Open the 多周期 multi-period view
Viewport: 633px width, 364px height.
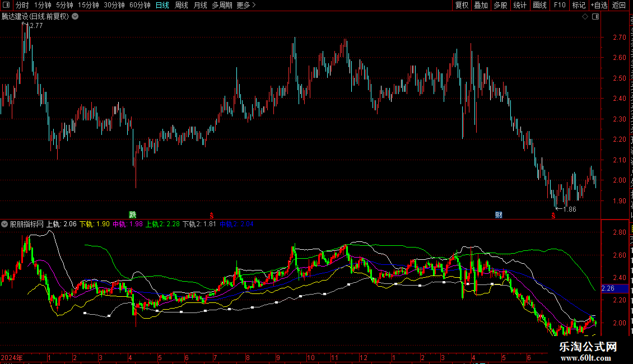pyautogui.click(x=222, y=5)
